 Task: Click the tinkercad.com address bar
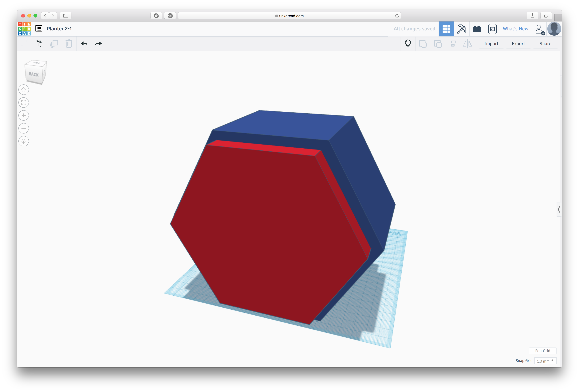click(x=289, y=16)
